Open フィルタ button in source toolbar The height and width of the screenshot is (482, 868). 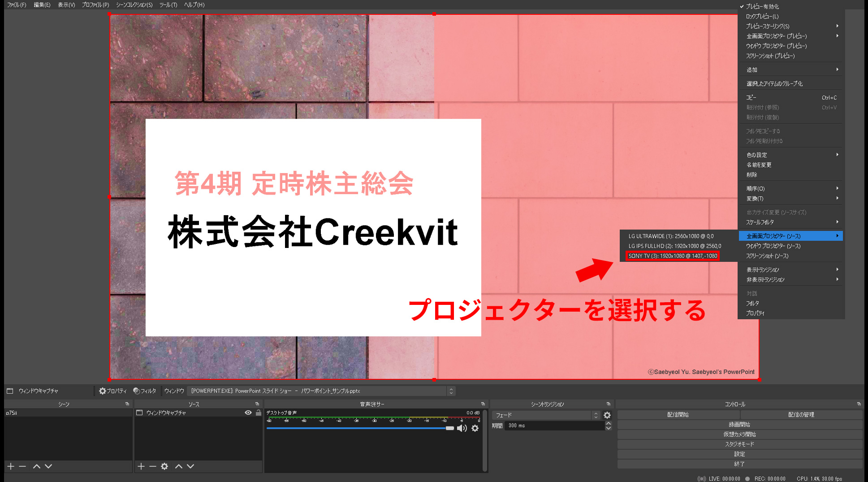(x=144, y=391)
